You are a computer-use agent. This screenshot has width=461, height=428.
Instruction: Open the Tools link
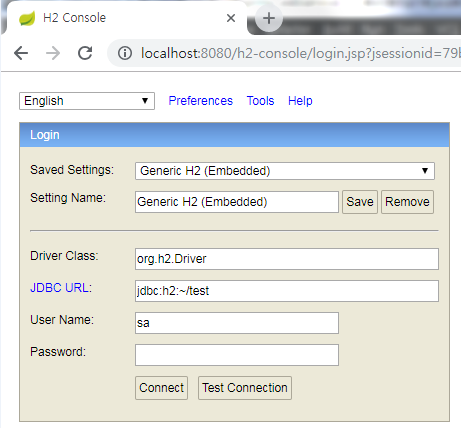(260, 101)
